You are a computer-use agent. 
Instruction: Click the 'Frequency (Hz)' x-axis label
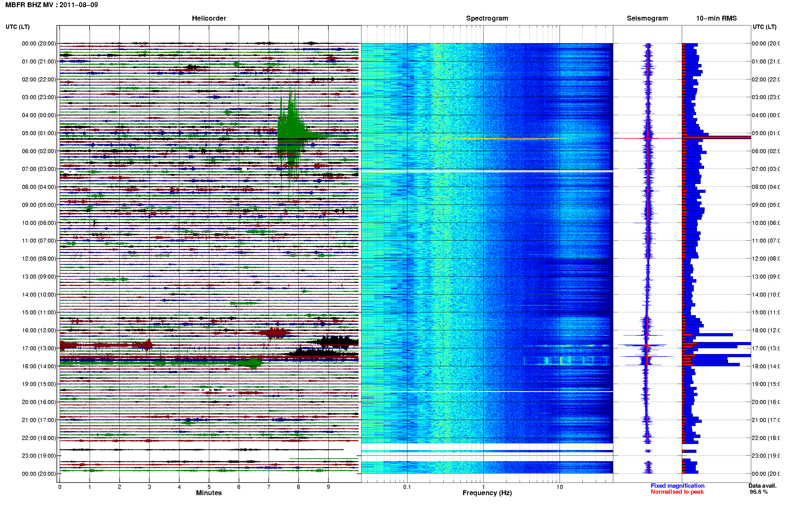tap(487, 493)
